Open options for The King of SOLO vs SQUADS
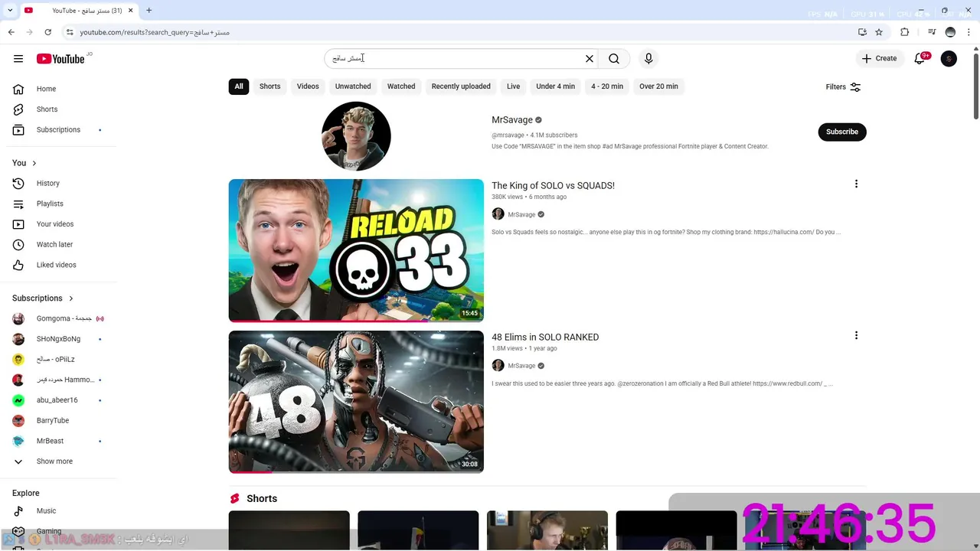980x551 pixels. [856, 184]
